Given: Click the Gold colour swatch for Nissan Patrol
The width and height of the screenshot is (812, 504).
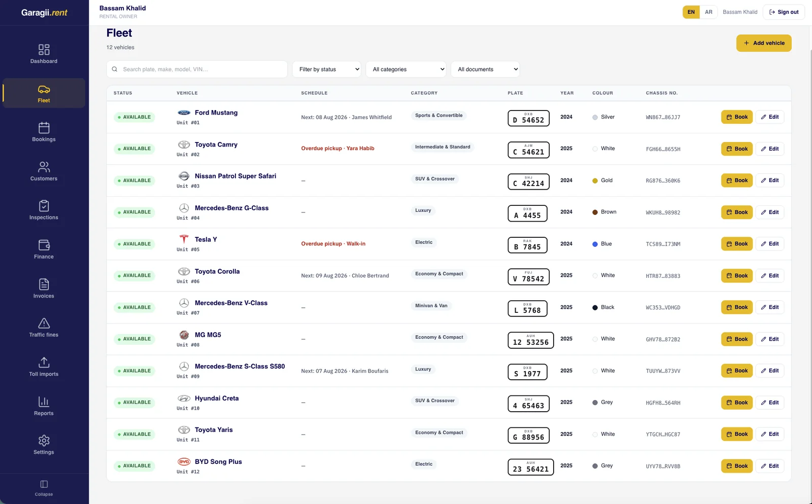Looking at the screenshot, I should pyautogui.click(x=595, y=181).
